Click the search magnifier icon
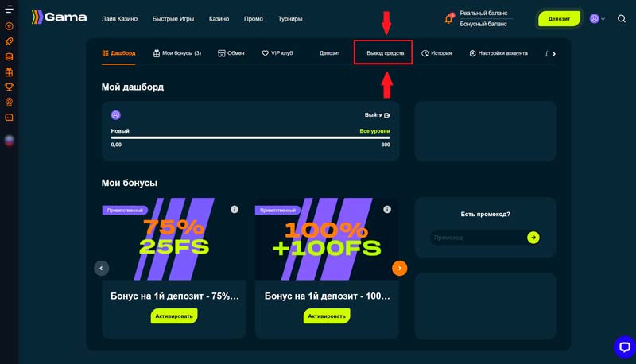 [622, 18]
